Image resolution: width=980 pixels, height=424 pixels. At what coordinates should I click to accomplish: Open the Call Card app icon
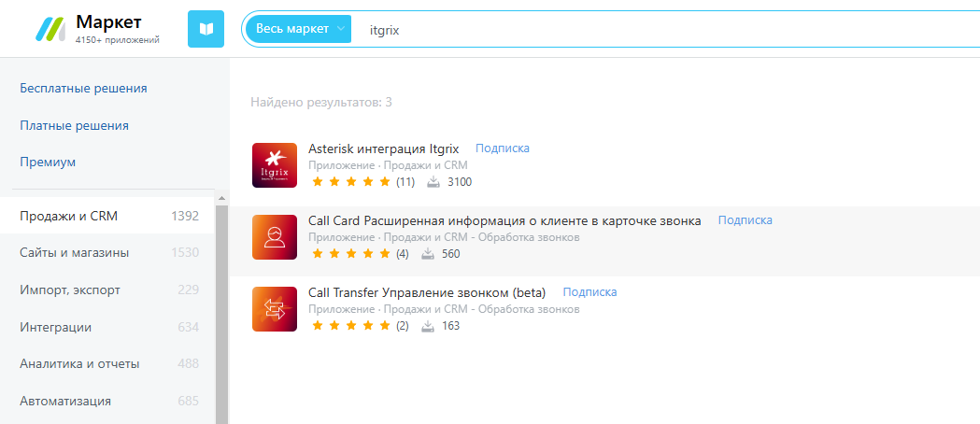pos(275,236)
